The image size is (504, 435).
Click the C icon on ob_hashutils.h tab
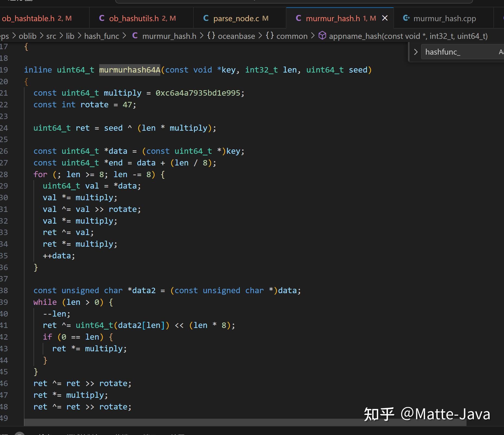102,18
